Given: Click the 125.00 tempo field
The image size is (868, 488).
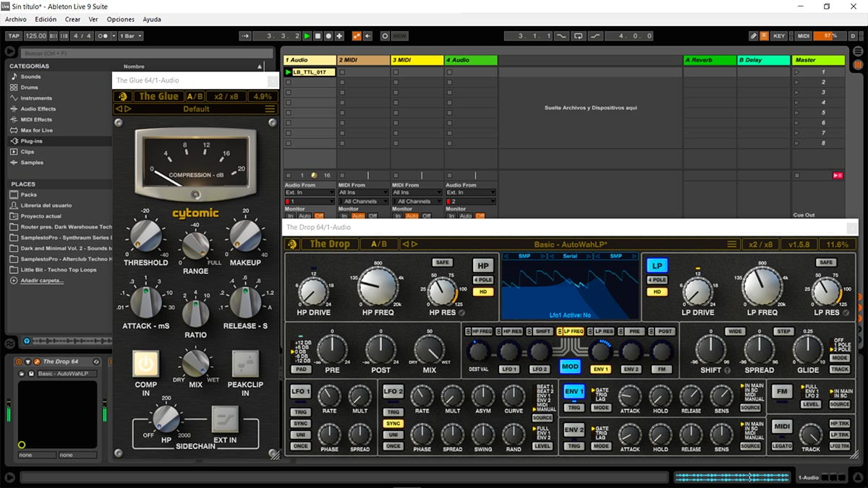Looking at the screenshot, I should (x=35, y=35).
